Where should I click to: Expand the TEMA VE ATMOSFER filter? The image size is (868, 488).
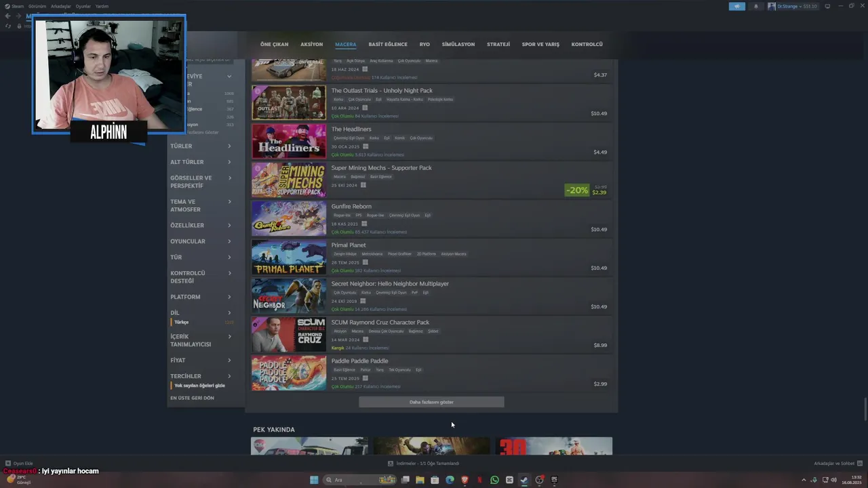coord(201,205)
